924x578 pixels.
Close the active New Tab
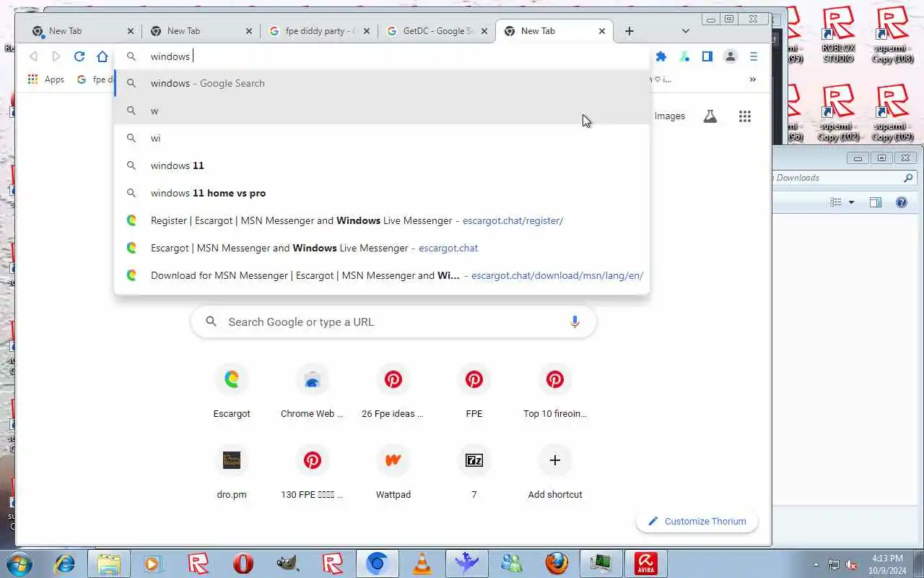tap(602, 31)
